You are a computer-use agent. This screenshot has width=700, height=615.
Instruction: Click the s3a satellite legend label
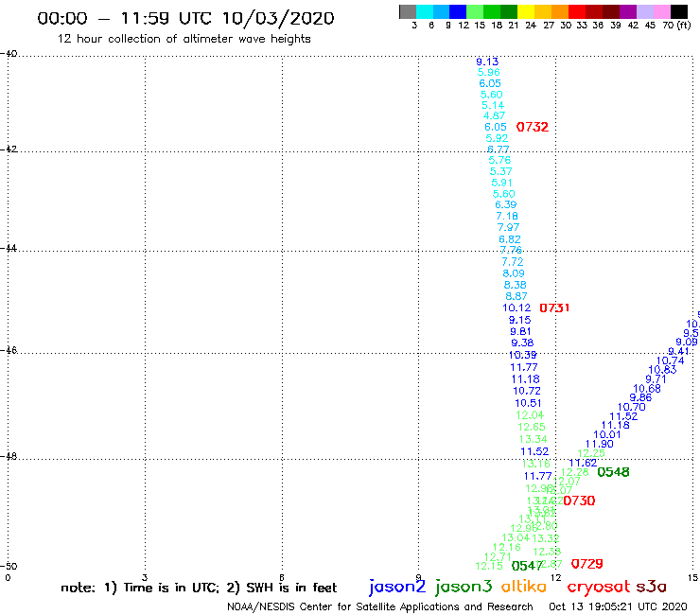(x=652, y=587)
